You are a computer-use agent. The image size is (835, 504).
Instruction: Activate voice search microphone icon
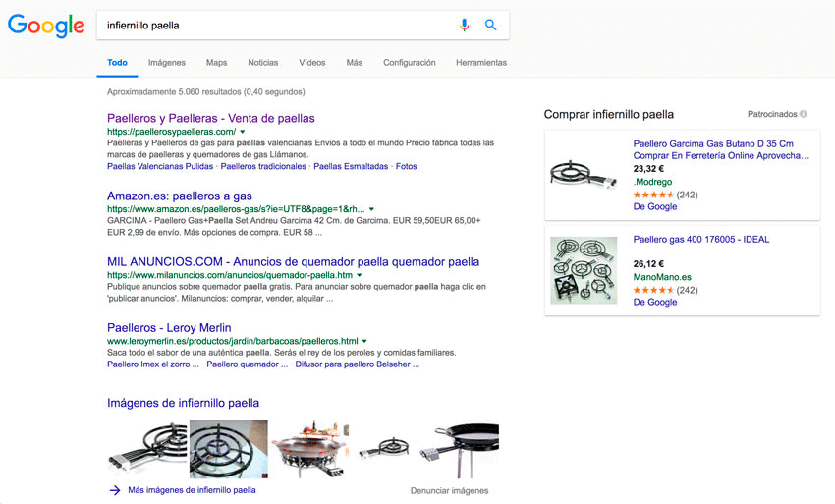pyautogui.click(x=464, y=25)
